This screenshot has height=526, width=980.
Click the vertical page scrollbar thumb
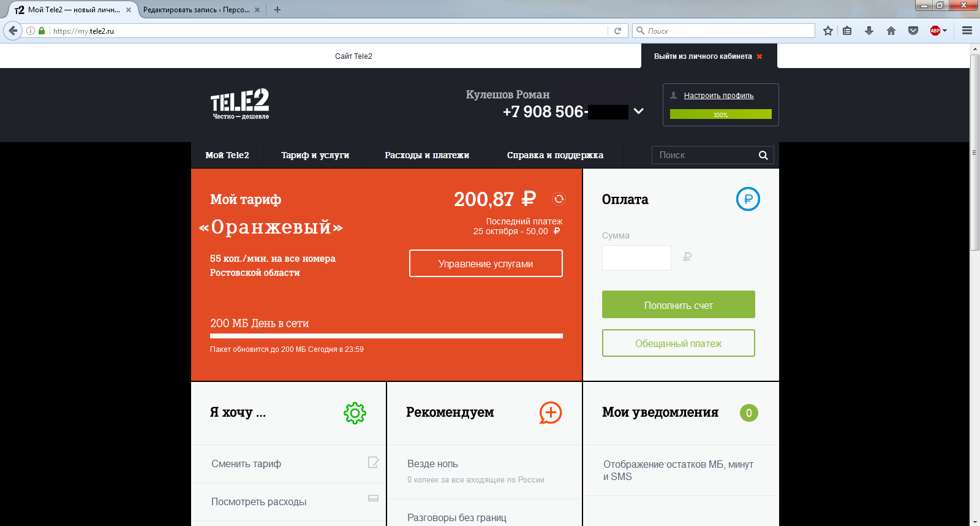(x=974, y=152)
